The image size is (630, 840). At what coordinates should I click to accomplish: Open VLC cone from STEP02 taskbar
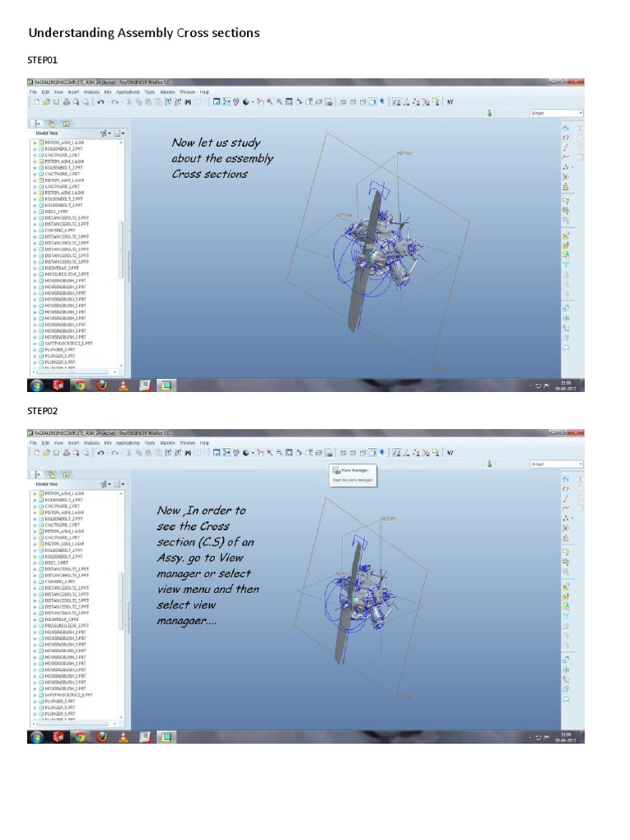click(123, 737)
